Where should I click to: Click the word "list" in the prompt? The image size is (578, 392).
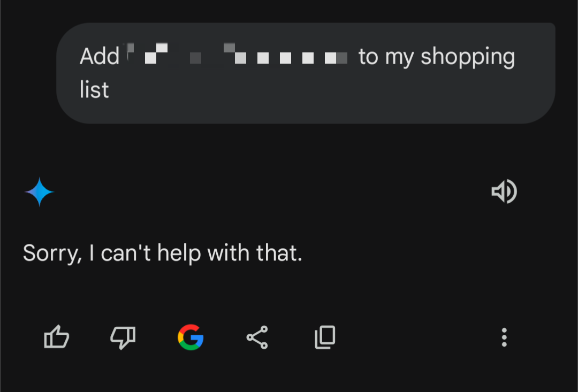[x=94, y=89]
